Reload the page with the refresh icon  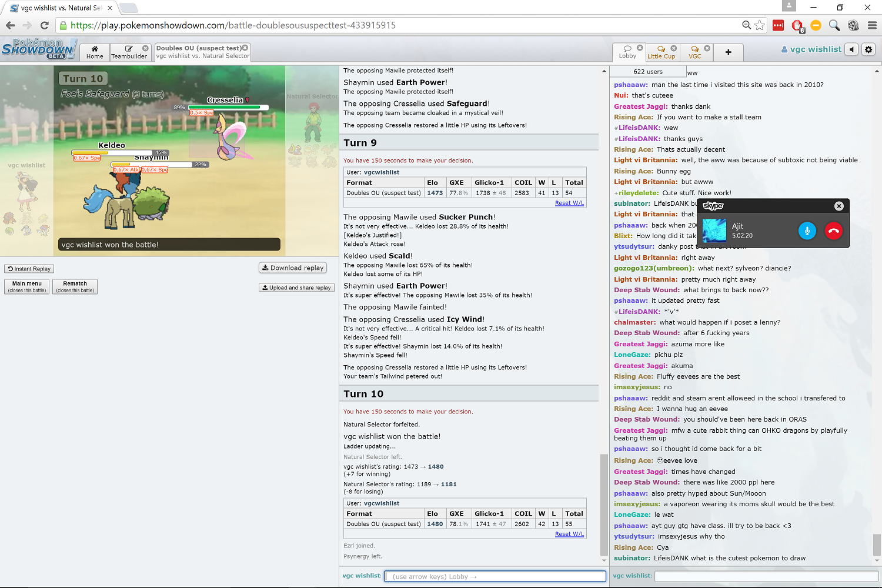pos(44,25)
